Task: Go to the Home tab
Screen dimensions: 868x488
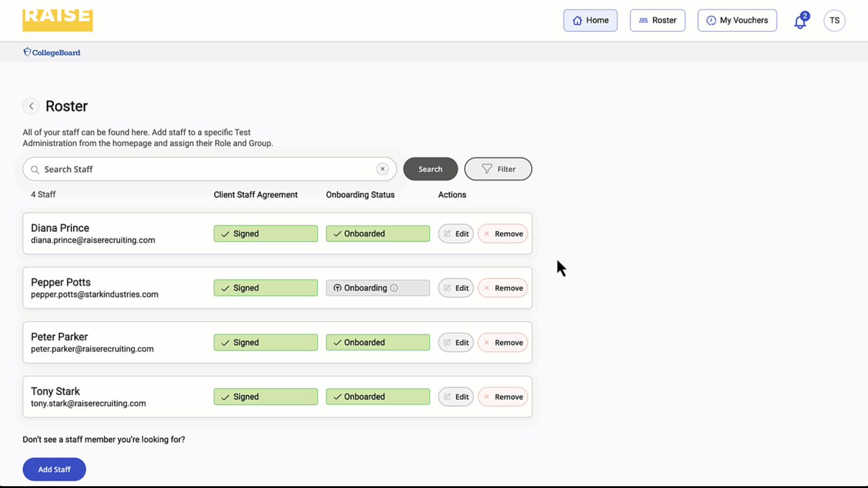Action: click(x=590, y=20)
